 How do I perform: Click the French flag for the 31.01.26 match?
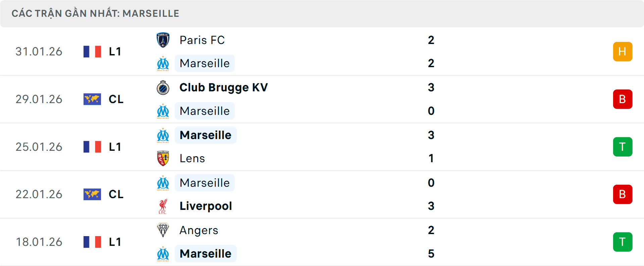[x=92, y=51]
